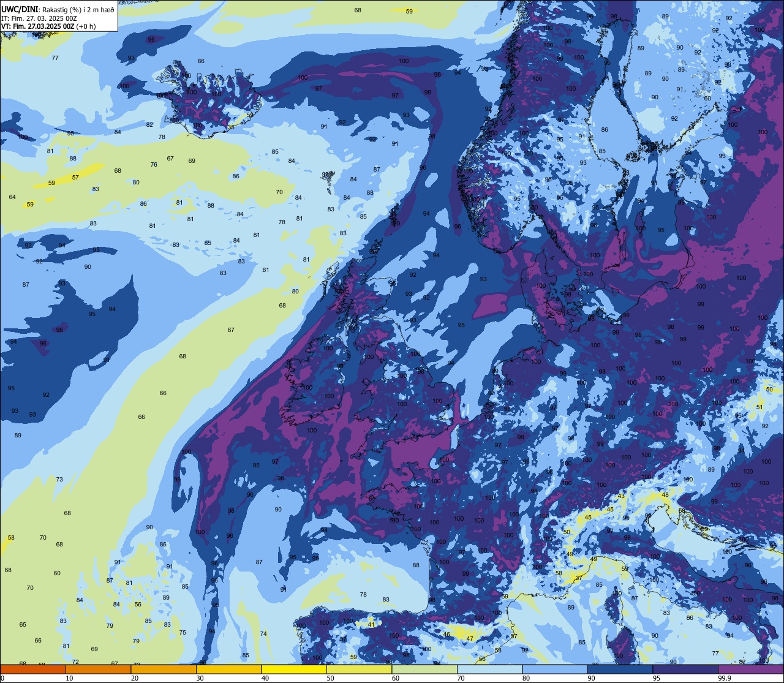Image resolution: width=784 pixels, height=683 pixels.
Task: Click the 'VT: Fim. 27.03.2025 00Z (+0 h)' line
Action: (x=48, y=26)
